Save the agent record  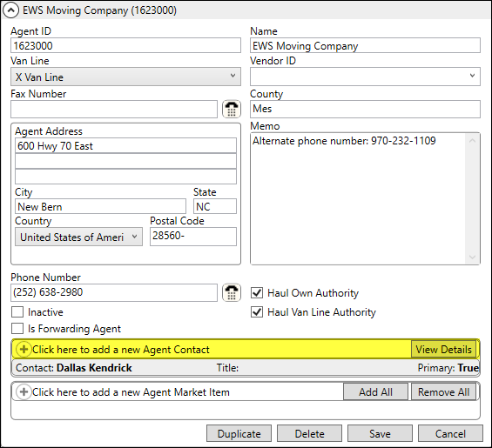[380, 433]
